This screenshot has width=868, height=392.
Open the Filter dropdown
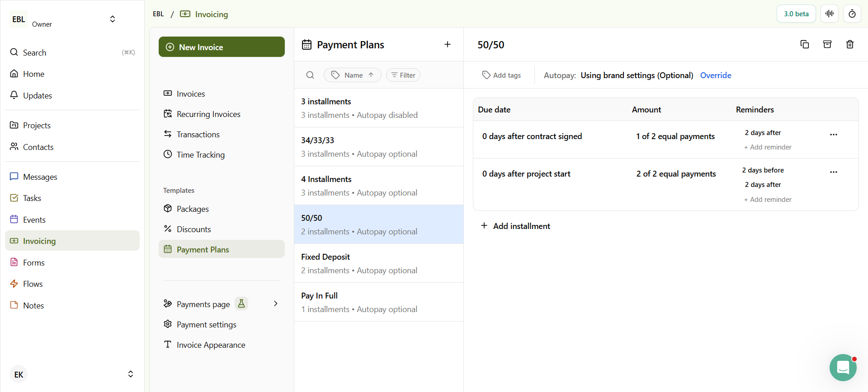[x=403, y=75]
